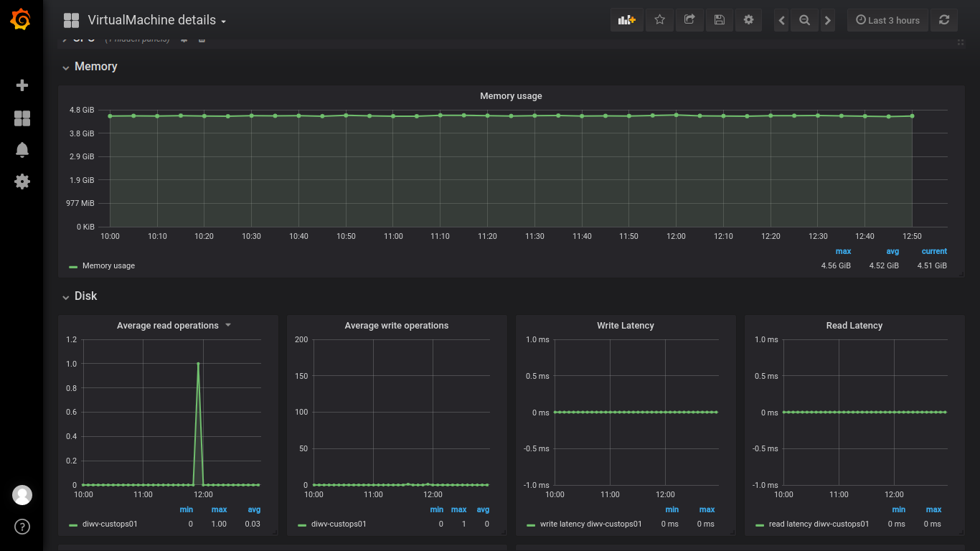Open the Create plus menu in sidebar
Screen dimensions: 980x551
[x=22, y=85]
